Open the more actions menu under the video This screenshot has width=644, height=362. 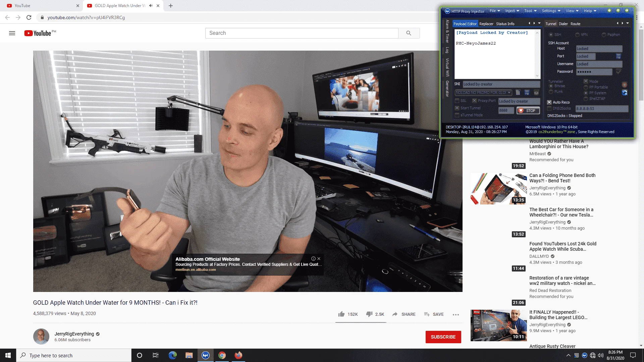456,314
